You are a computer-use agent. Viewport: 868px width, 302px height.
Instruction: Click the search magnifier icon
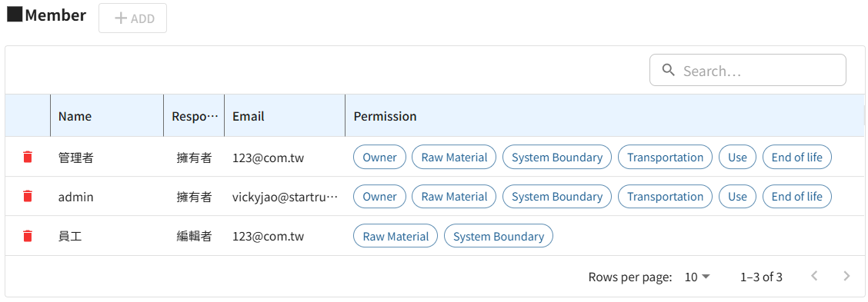pyautogui.click(x=669, y=70)
